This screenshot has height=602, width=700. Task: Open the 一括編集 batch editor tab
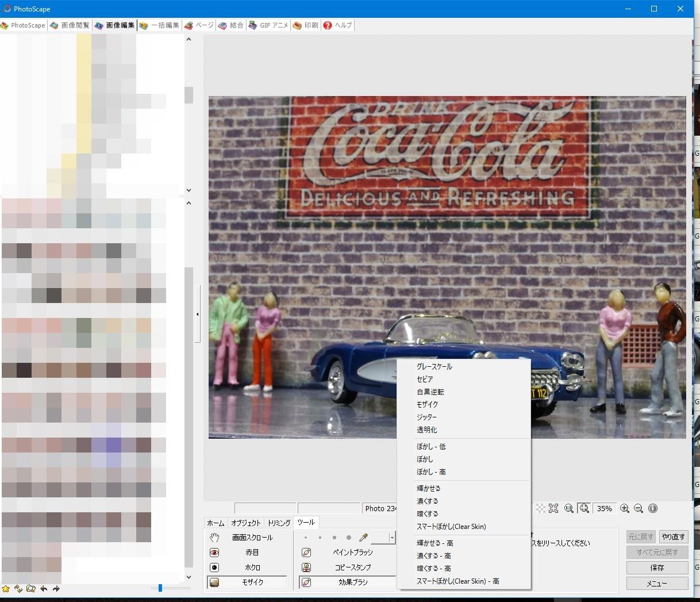coord(159,25)
